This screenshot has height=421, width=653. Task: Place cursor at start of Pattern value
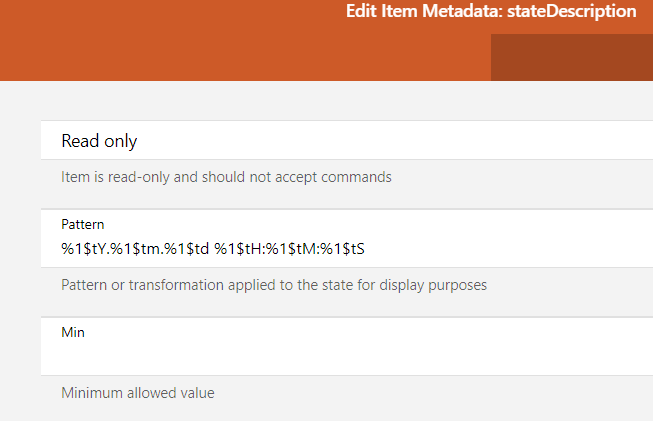pyautogui.click(x=62, y=248)
